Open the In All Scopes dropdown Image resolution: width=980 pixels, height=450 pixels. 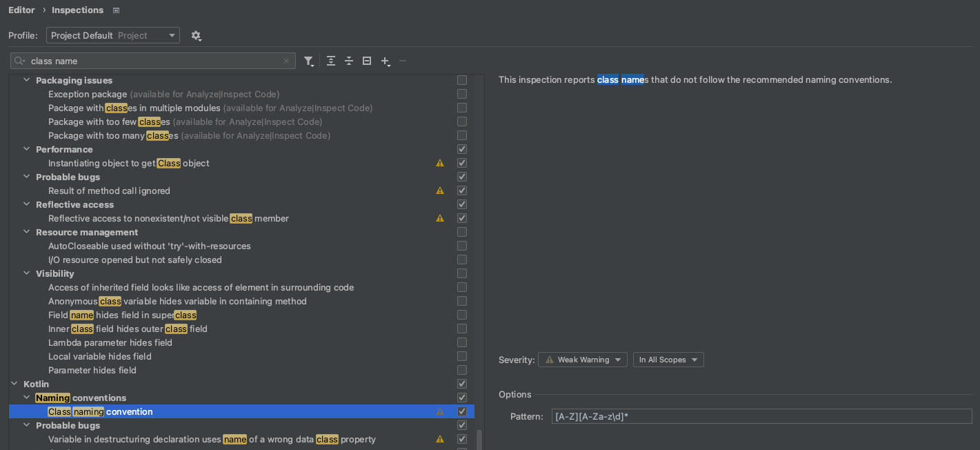(668, 360)
